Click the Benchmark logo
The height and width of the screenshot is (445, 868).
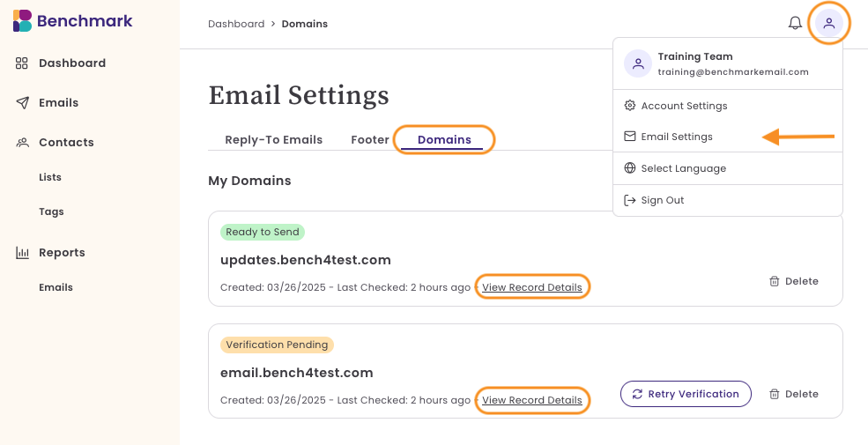pyautogui.click(x=72, y=21)
